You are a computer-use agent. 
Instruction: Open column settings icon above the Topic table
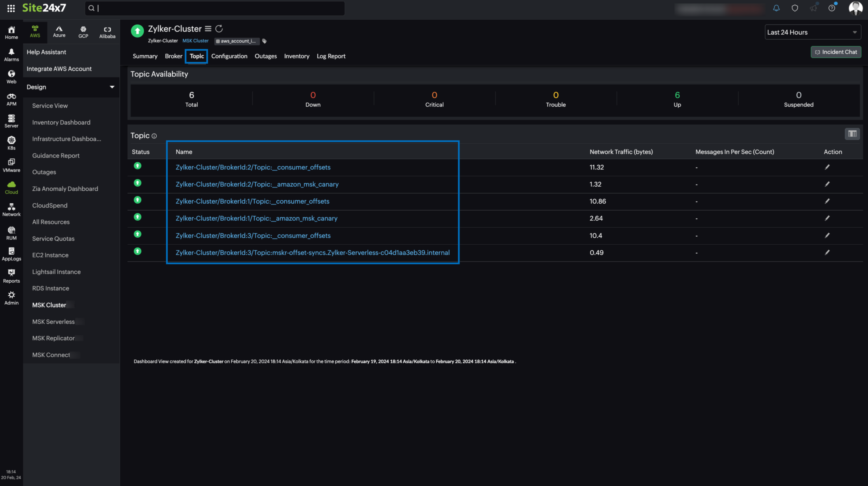[852, 134]
